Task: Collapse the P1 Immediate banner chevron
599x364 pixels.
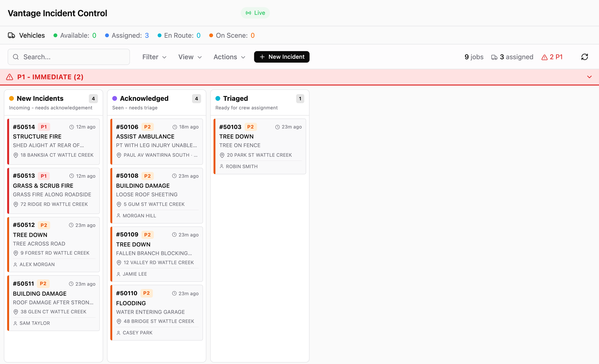Action: (x=589, y=77)
